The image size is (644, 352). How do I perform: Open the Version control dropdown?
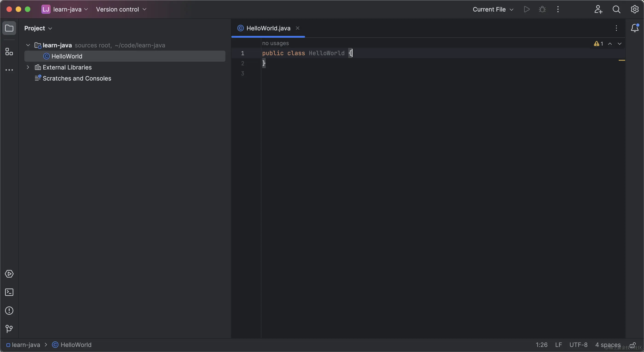pyautogui.click(x=121, y=9)
